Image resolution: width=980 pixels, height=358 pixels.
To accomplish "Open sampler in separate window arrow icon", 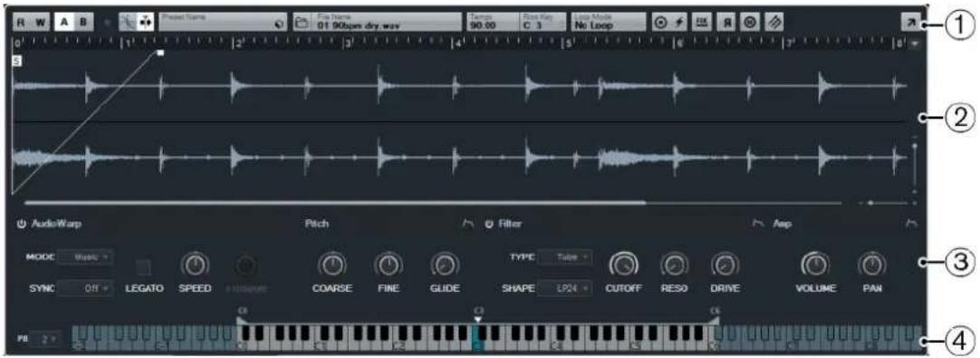I will coord(910,23).
